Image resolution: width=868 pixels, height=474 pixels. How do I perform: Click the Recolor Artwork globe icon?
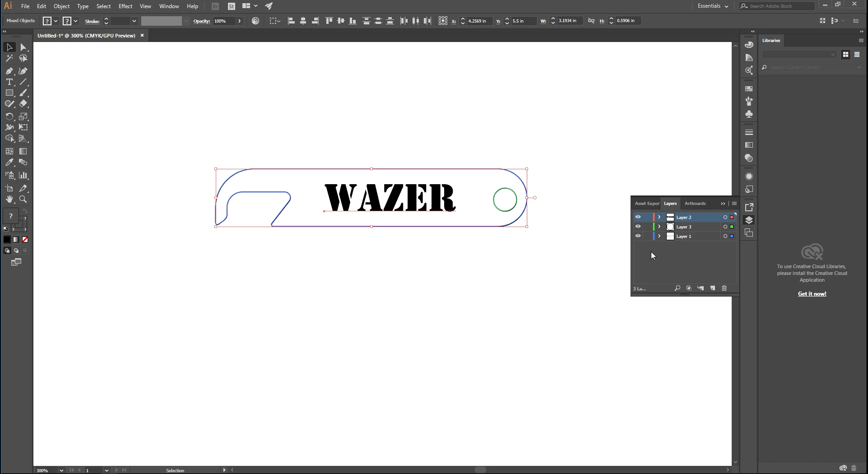click(x=255, y=21)
